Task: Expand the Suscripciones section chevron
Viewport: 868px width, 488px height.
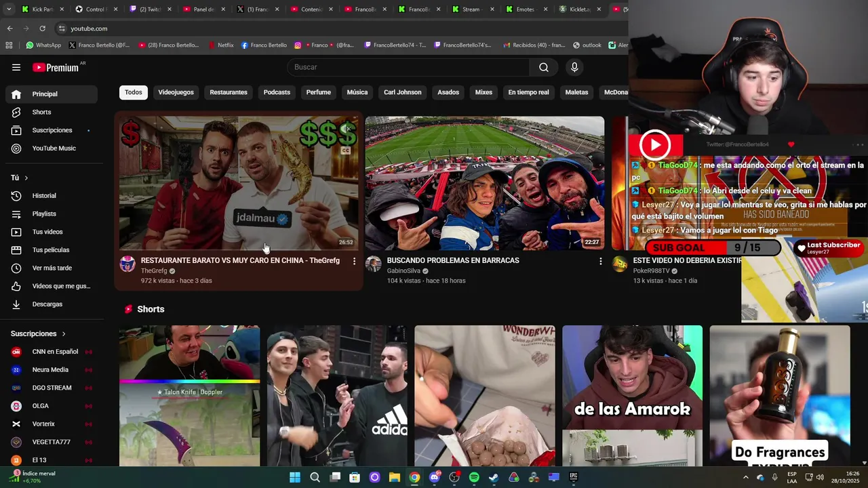Action: tap(64, 334)
